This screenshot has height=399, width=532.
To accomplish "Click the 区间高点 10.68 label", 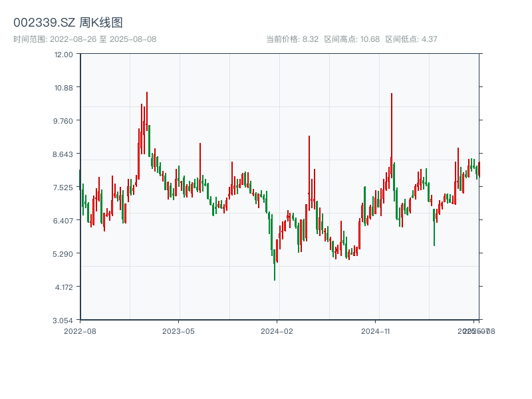I will pyautogui.click(x=352, y=39).
